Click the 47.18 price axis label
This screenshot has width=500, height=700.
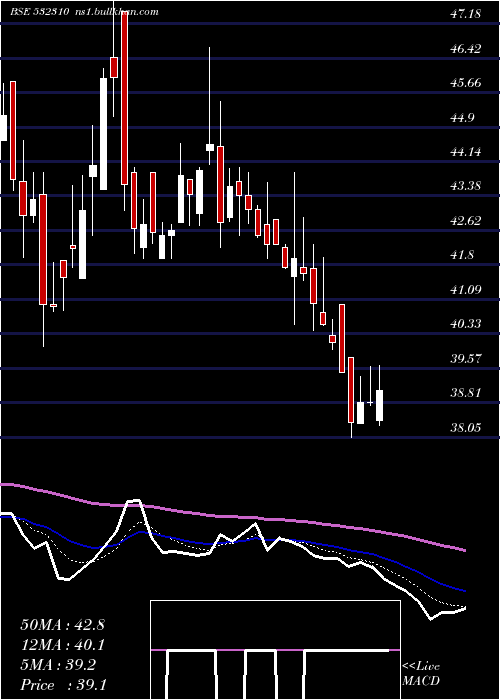pos(465,14)
